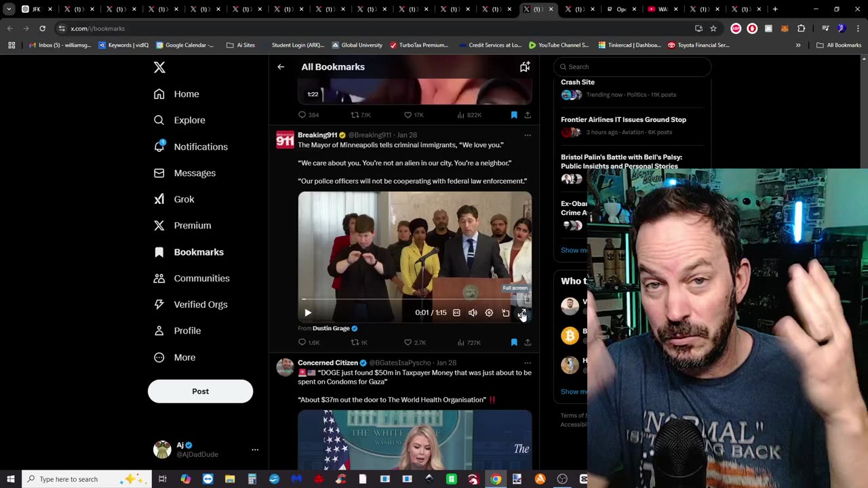Open Bristol Palin's Battle trend
Image resolution: width=868 pixels, height=488 pixels.
(x=621, y=161)
